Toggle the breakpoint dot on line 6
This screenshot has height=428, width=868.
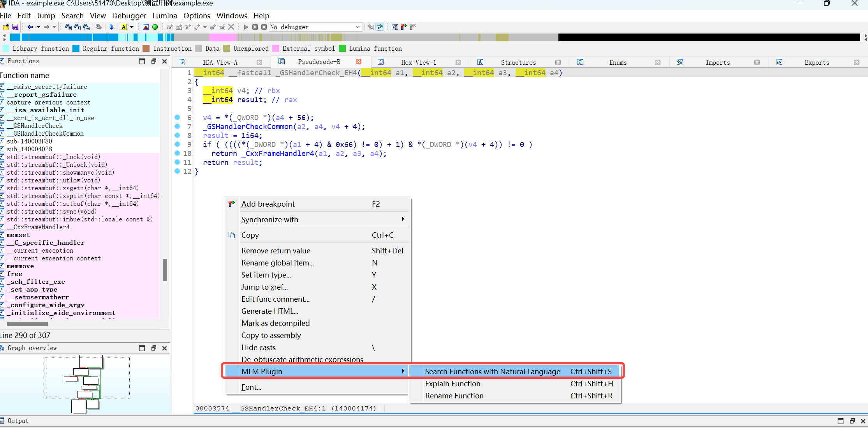pos(178,117)
